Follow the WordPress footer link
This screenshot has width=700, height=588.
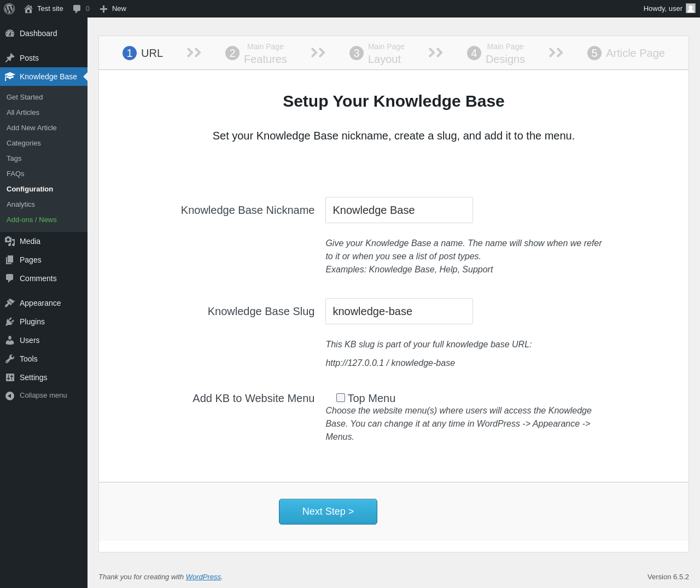point(203,577)
